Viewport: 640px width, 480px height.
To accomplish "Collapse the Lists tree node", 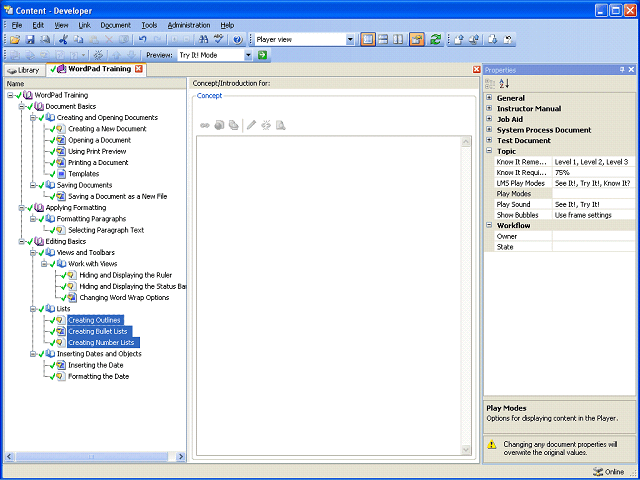I will (x=33, y=309).
